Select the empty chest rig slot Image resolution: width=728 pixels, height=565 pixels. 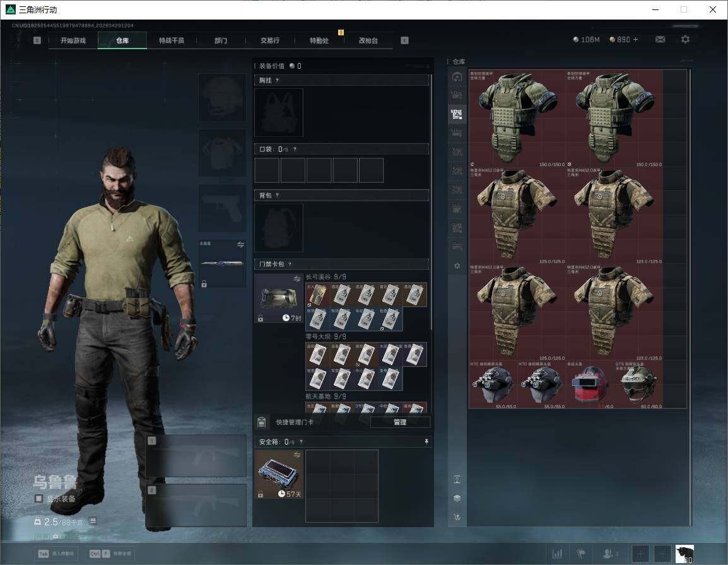point(279,112)
